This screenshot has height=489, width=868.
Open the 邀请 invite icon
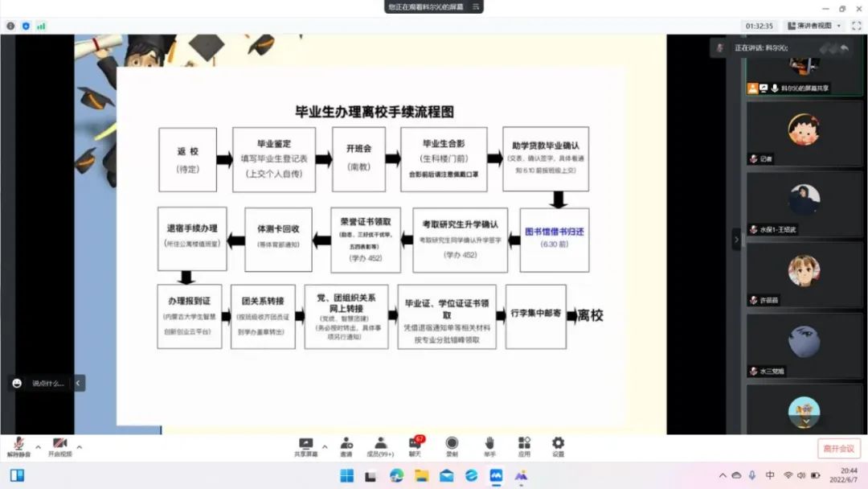pyautogui.click(x=346, y=446)
